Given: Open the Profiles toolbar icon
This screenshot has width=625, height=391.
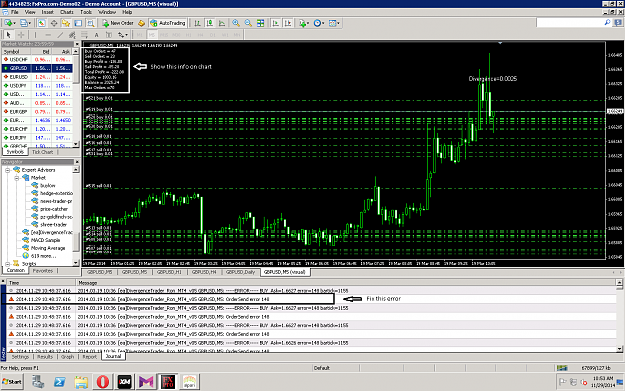Looking at the screenshot, I should click(x=24, y=23).
